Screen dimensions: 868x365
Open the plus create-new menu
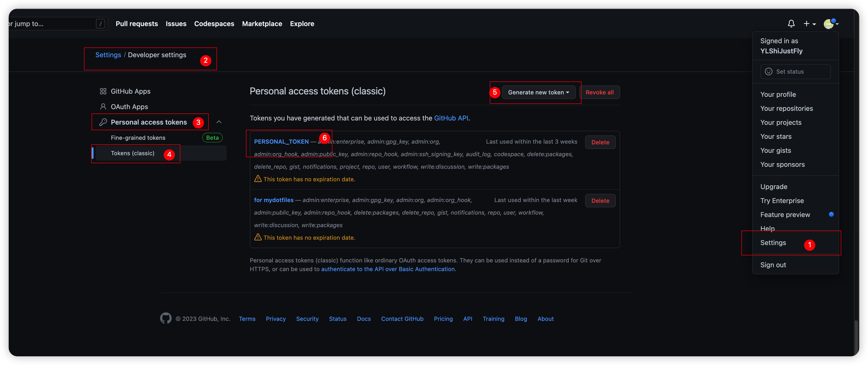[x=809, y=24]
